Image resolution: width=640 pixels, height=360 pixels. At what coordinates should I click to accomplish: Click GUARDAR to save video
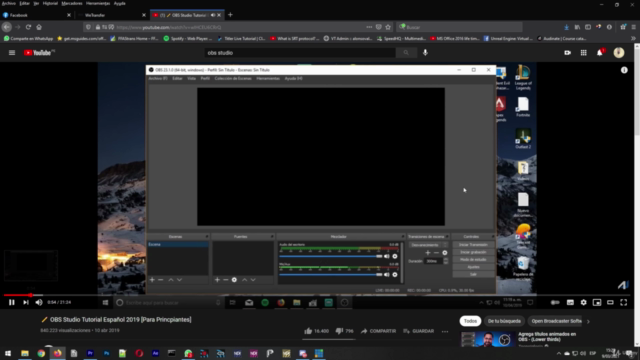pyautogui.click(x=419, y=331)
